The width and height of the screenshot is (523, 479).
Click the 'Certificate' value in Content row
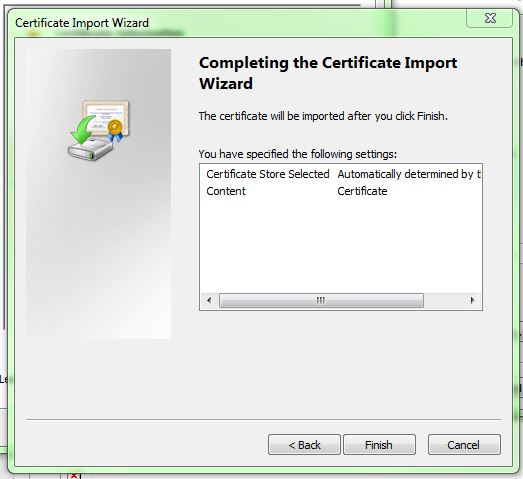point(362,191)
